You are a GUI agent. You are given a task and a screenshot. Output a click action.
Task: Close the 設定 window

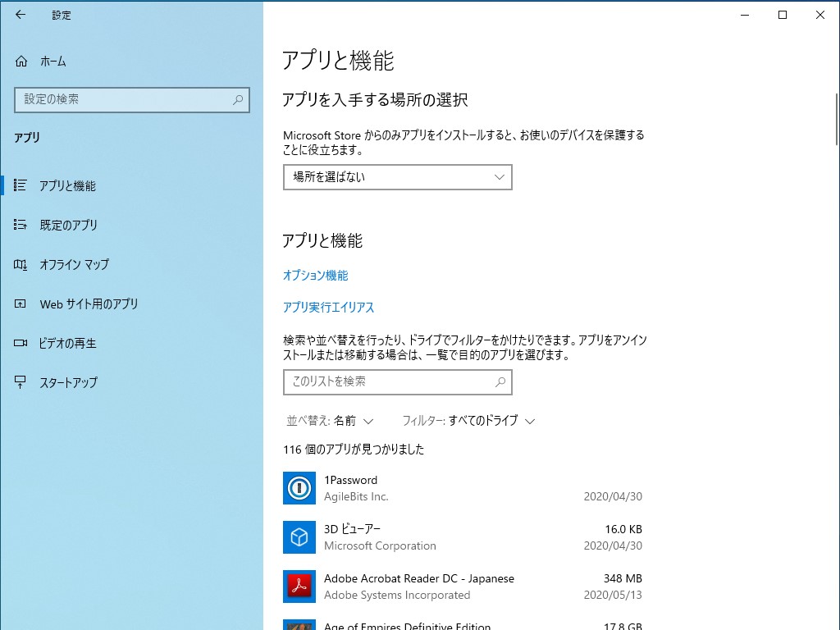[820, 15]
